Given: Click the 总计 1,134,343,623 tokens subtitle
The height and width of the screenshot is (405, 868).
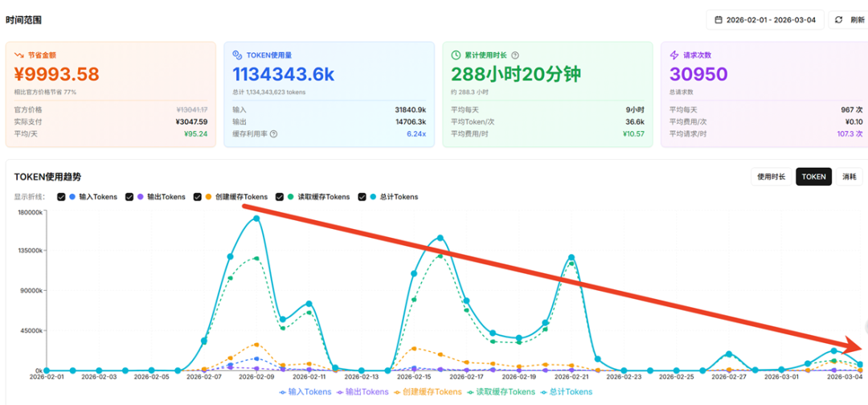Looking at the screenshot, I should [x=269, y=92].
